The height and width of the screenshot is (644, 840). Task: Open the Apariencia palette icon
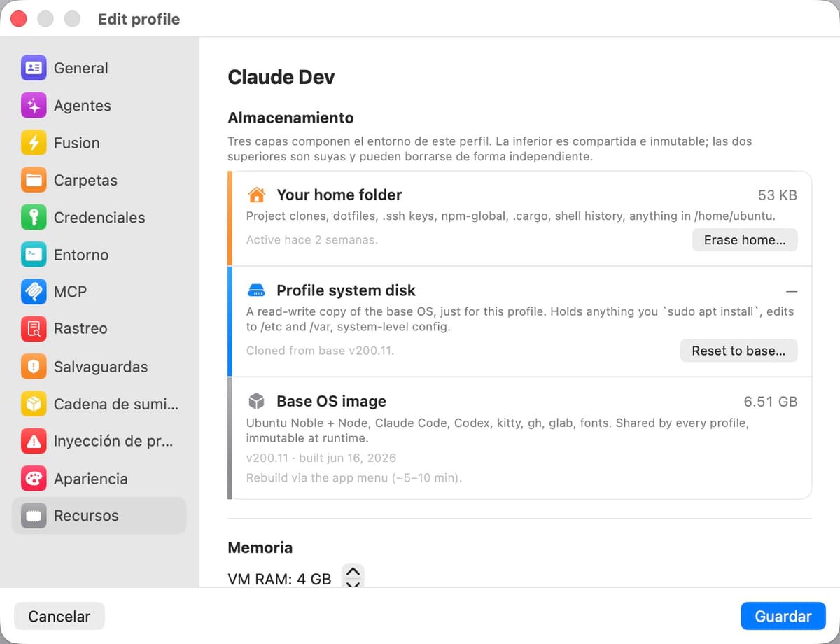34,479
